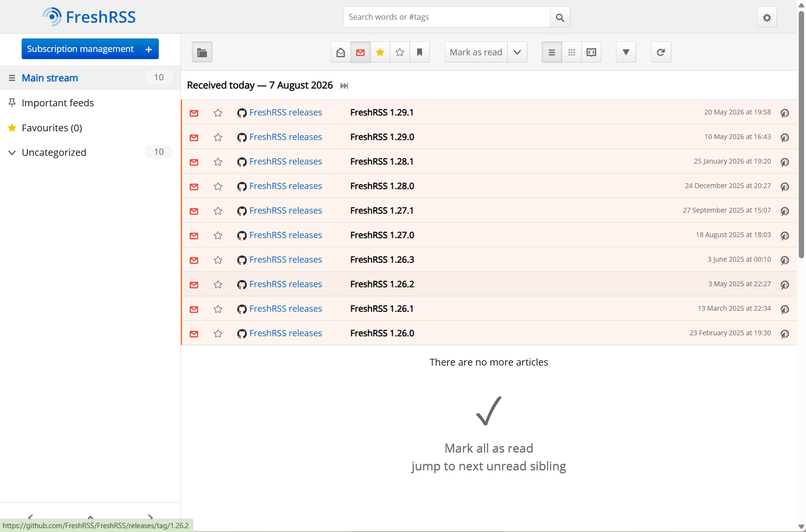Star FreshRSS 1.27.1 as favourite
This screenshot has height=532, width=806.
coord(218,211)
